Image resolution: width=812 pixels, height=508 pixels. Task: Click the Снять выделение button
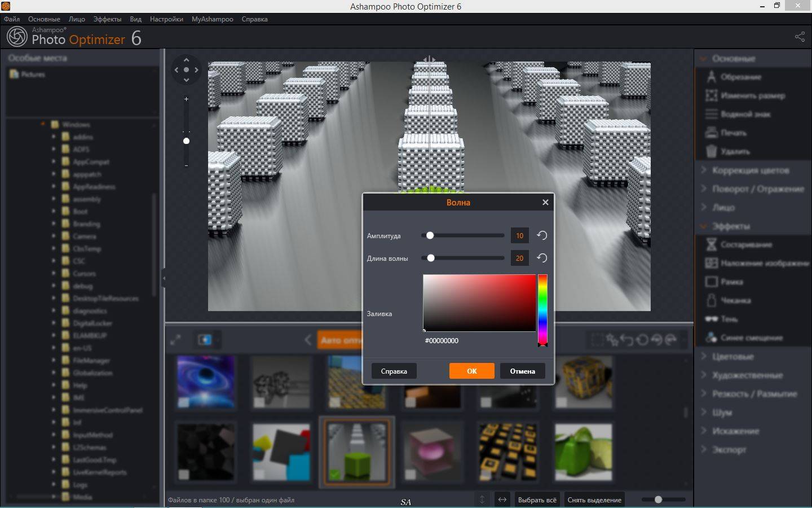(594, 500)
